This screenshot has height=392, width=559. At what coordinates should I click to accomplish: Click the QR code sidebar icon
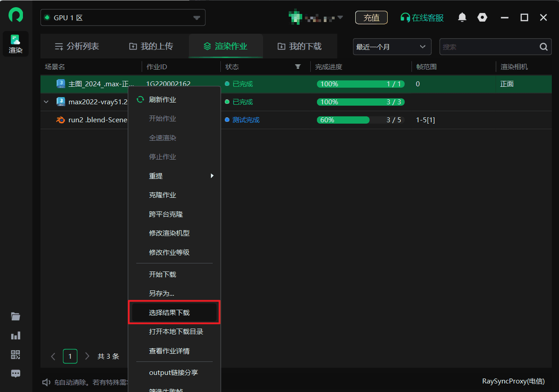(15, 354)
